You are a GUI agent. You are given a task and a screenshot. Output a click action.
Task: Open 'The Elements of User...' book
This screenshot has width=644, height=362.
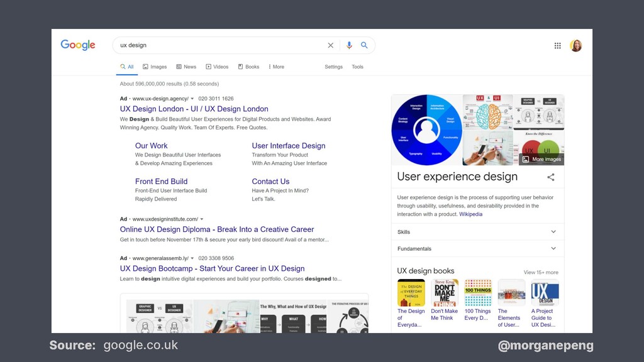point(511,304)
